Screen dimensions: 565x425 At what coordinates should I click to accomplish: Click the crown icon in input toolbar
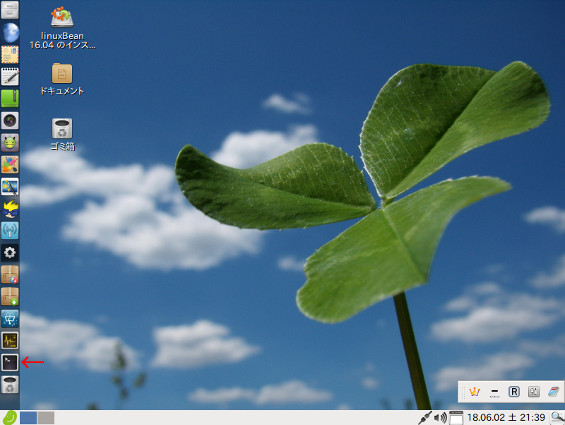[475, 391]
